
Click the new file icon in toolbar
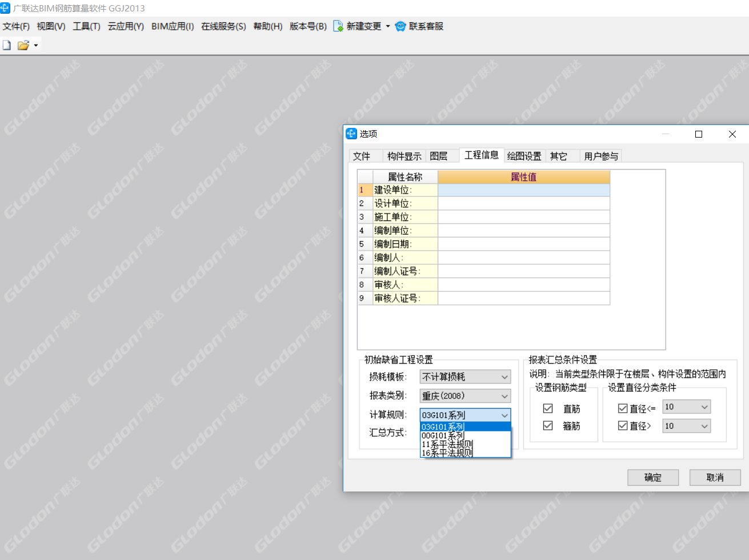coord(7,45)
